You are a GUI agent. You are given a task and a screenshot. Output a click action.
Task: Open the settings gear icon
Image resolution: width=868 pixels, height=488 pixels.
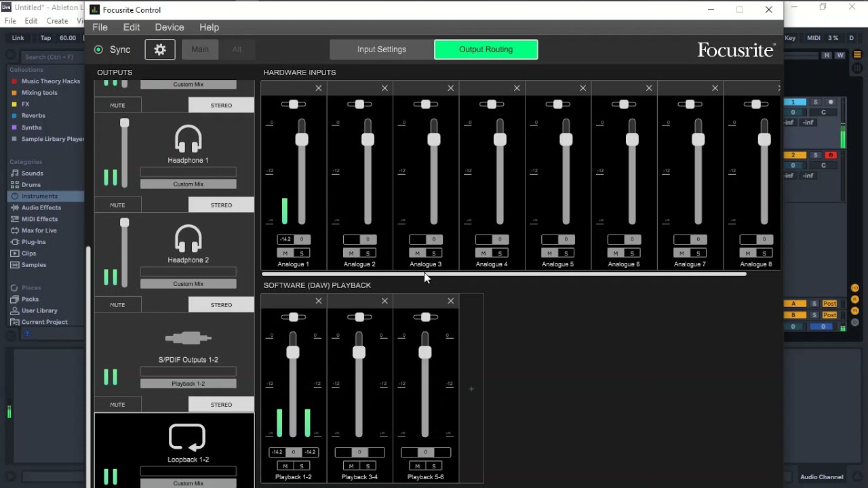pos(160,49)
